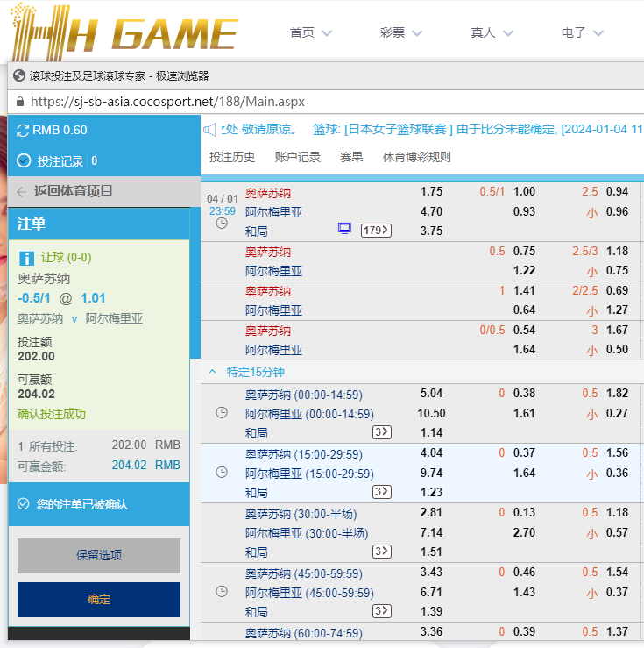Click the live TV monitor icon
The width and height of the screenshot is (644, 648).
click(344, 230)
